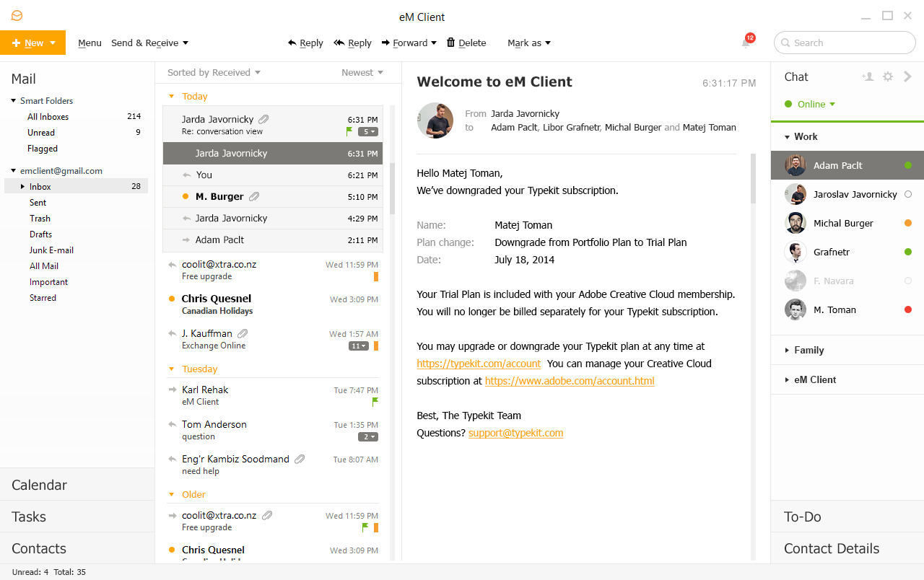
Task: Collapse the Tuesday message group
Action: coord(171,369)
